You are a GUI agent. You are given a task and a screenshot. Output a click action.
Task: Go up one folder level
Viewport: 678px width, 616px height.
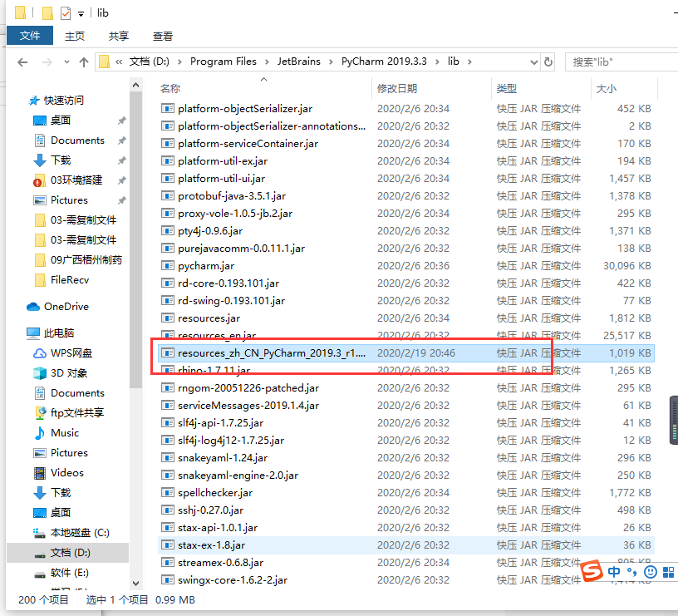coord(84,62)
